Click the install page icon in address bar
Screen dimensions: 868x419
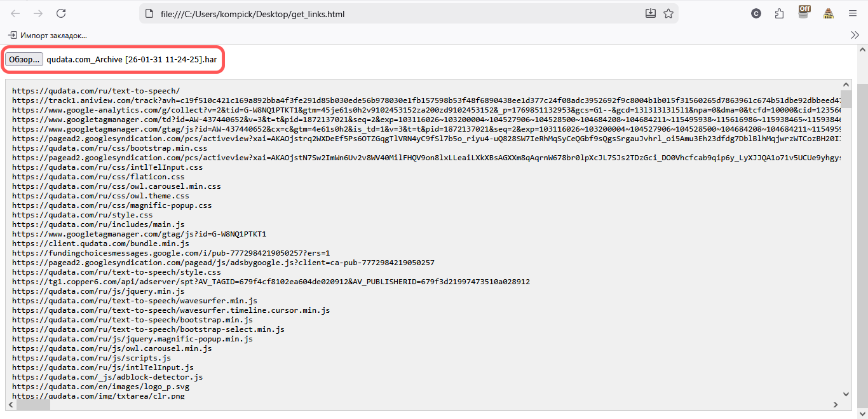coord(650,13)
